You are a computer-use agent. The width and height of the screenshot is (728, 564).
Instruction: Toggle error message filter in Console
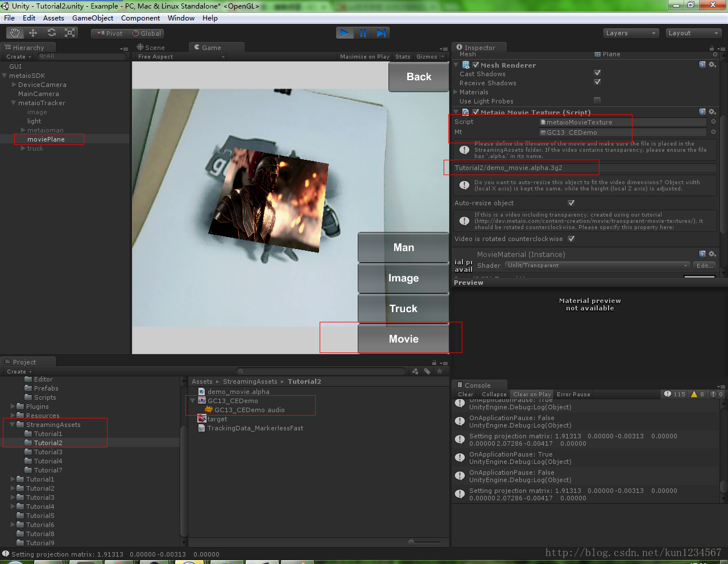717,394
